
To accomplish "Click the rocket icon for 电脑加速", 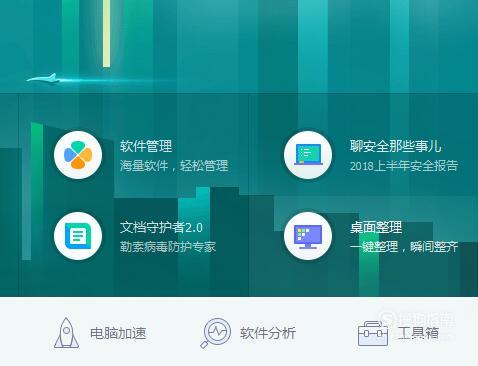I will (67, 333).
